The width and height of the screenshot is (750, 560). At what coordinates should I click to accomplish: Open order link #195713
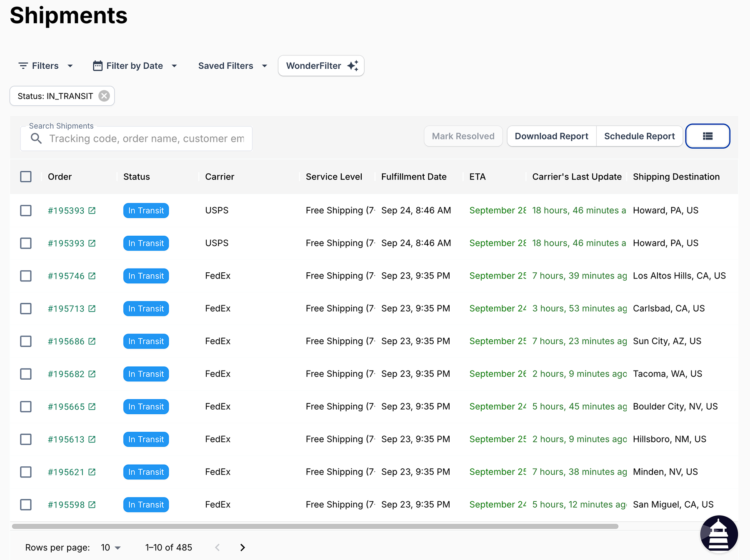coord(66,309)
